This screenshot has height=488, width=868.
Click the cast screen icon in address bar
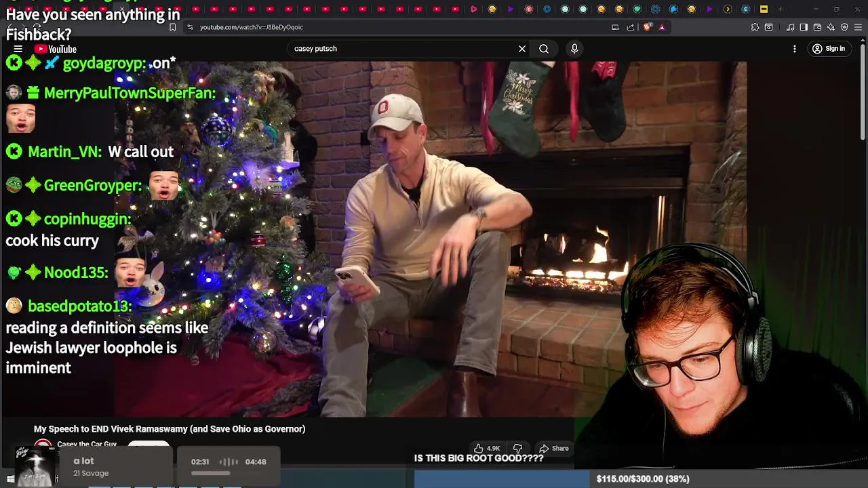coord(615,27)
